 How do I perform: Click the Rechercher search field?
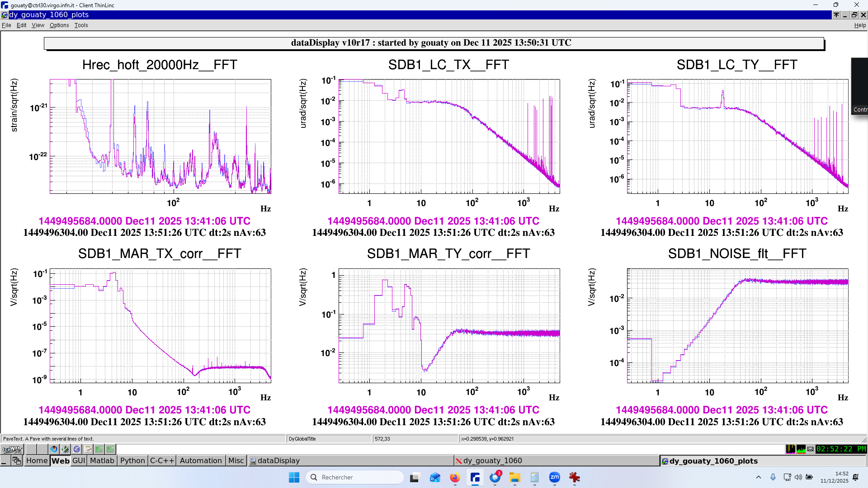coord(357,477)
